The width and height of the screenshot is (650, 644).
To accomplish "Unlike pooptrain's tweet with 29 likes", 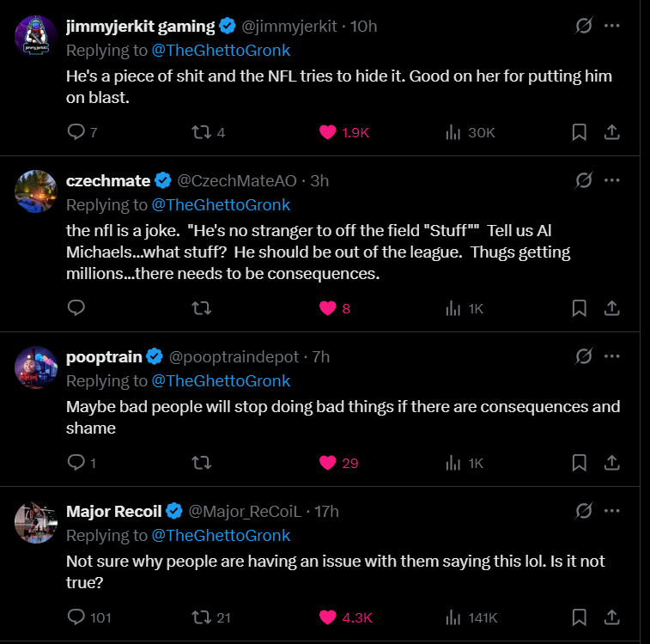I will (327, 463).
